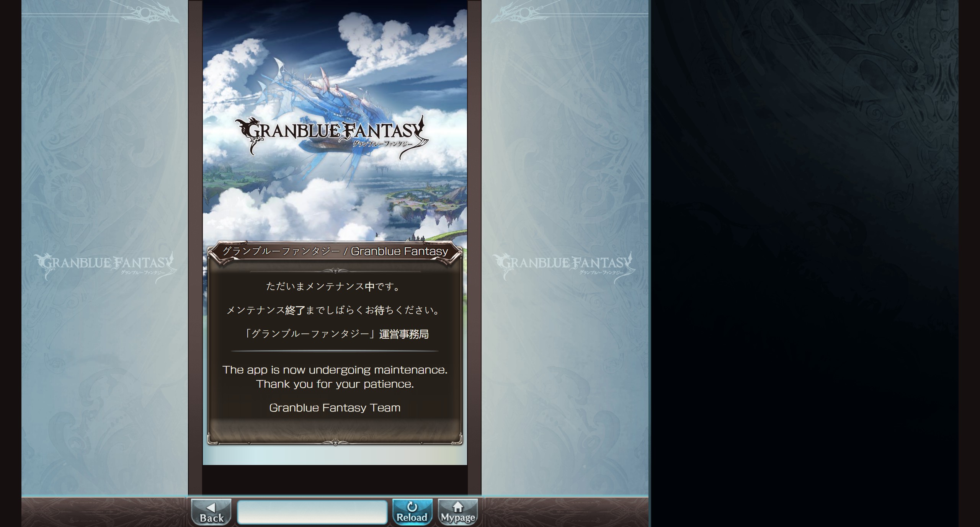Click the dialog header 'グランブルーファンタジー / Granblue Fantasy'
The width and height of the screenshot is (980, 527).
[x=335, y=251]
